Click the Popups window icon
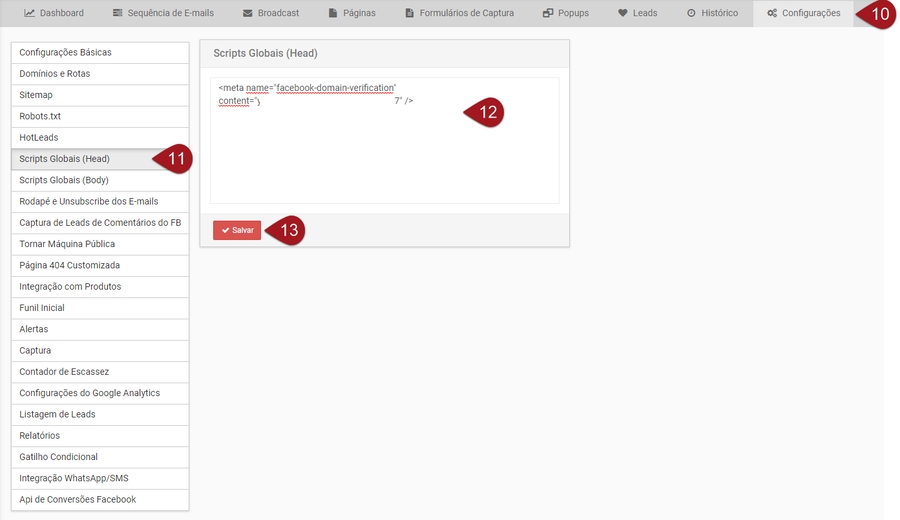This screenshot has height=520, width=900. pyautogui.click(x=548, y=13)
